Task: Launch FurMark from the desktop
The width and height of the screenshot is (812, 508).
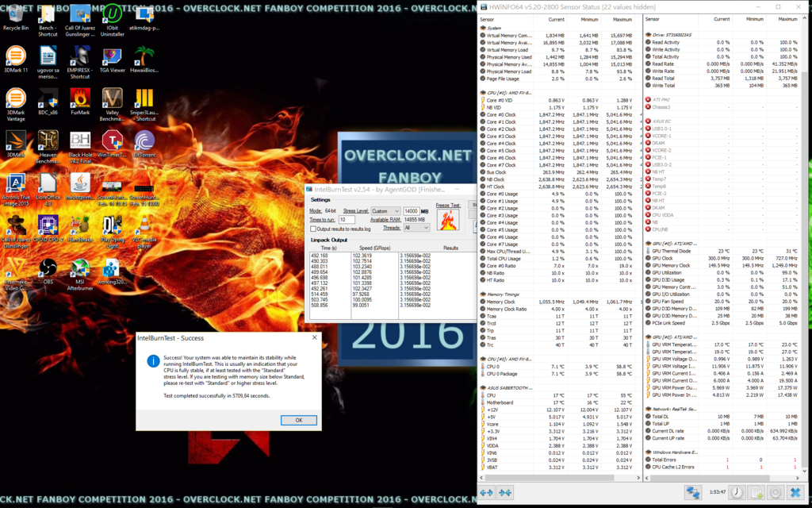Action: pos(80,102)
